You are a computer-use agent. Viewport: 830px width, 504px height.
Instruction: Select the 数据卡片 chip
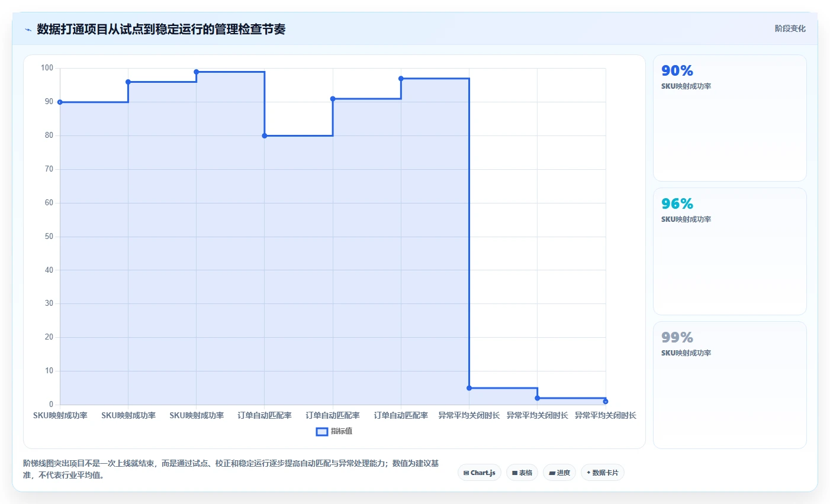tap(603, 473)
